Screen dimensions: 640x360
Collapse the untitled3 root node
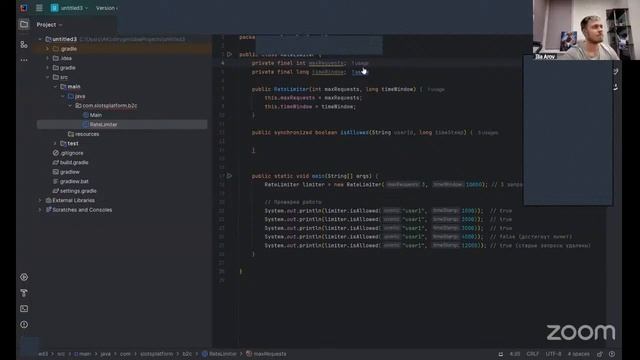pos(40,39)
